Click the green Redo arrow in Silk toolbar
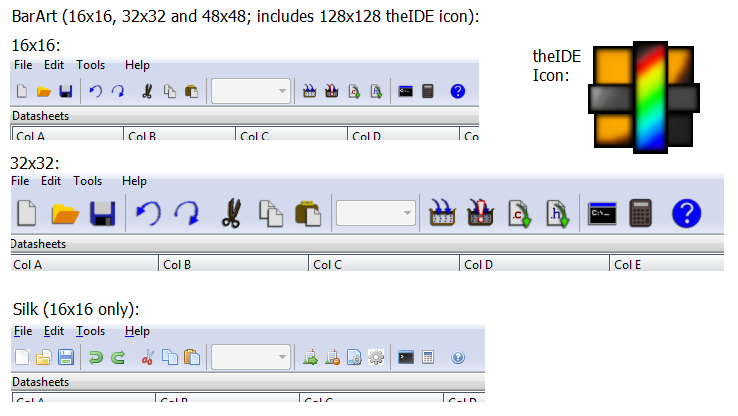738x416 pixels. (x=117, y=357)
